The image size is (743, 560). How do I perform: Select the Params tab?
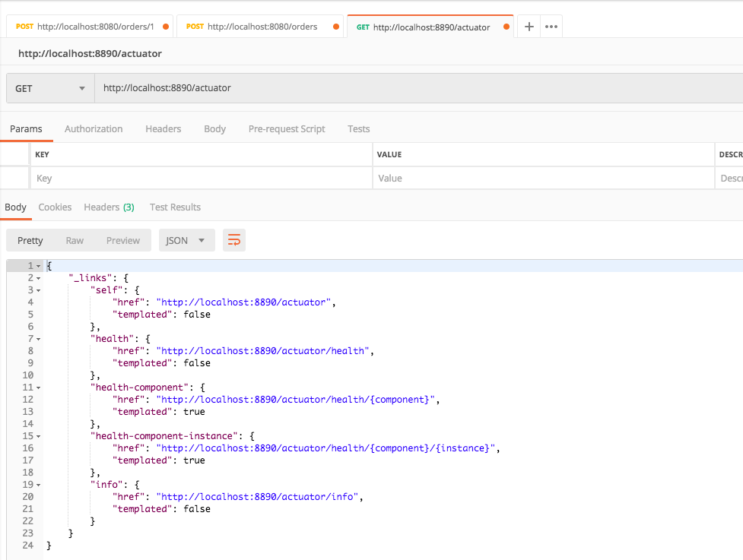click(26, 128)
